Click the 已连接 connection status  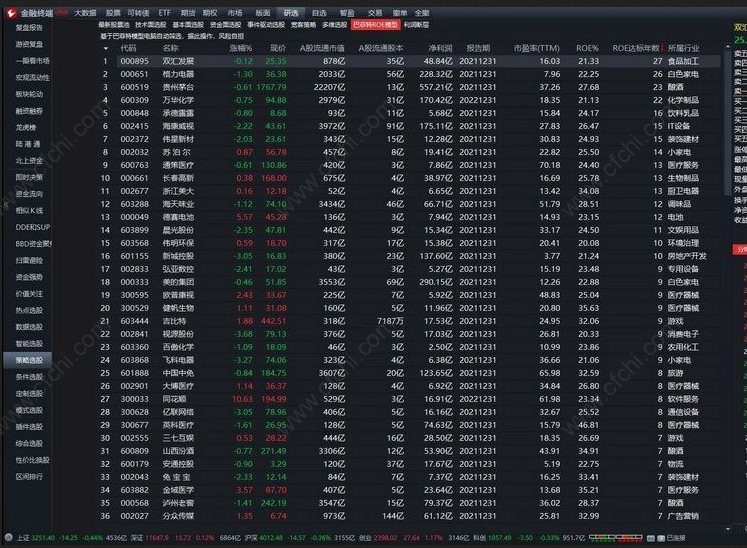pyautogui.click(x=676, y=538)
